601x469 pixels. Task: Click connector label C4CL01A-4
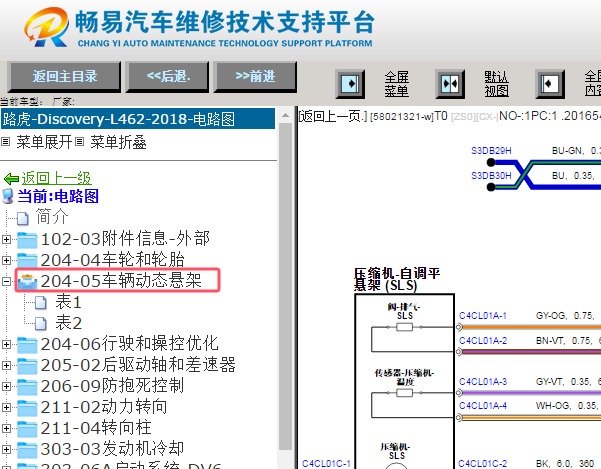pos(483,405)
